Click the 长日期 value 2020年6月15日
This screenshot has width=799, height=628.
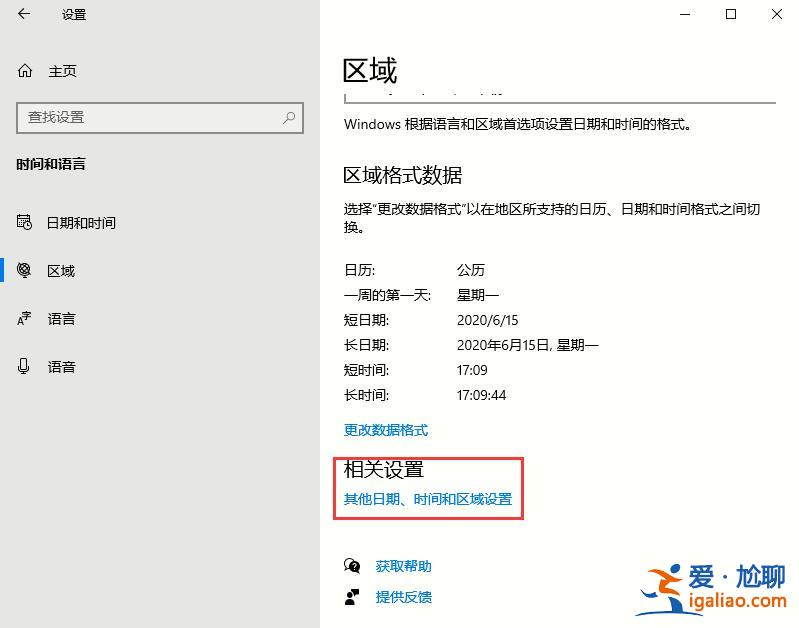(527, 345)
